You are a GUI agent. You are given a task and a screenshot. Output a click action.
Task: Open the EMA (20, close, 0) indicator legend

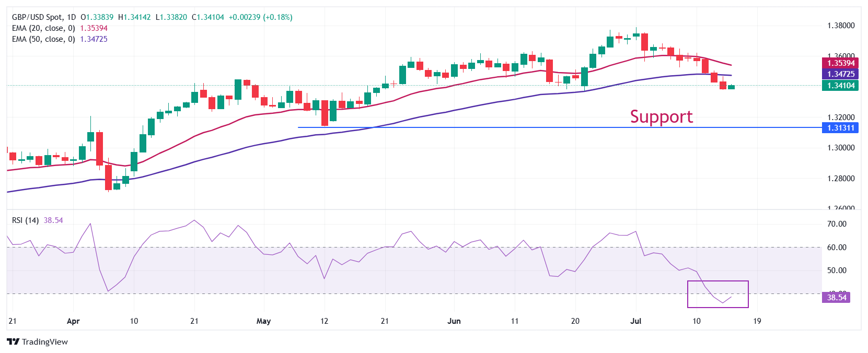pyautogui.click(x=43, y=28)
